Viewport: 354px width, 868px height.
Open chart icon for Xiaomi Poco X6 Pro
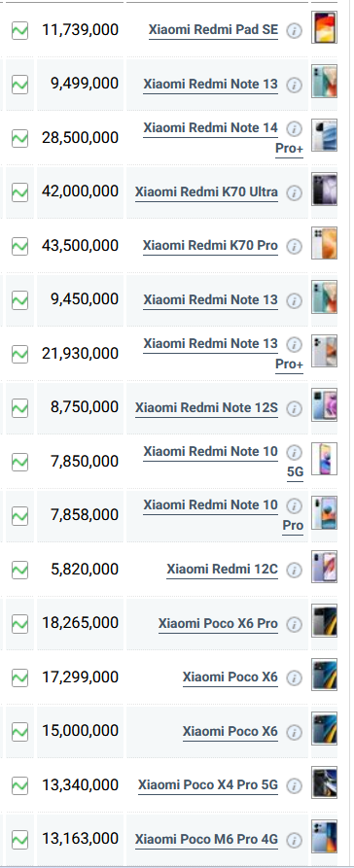click(20, 624)
